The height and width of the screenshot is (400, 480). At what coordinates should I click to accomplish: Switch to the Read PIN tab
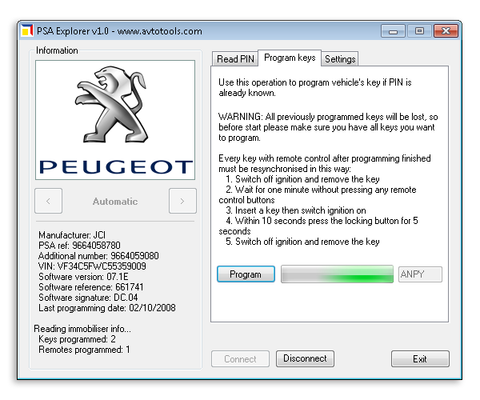(x=235, y=59)
